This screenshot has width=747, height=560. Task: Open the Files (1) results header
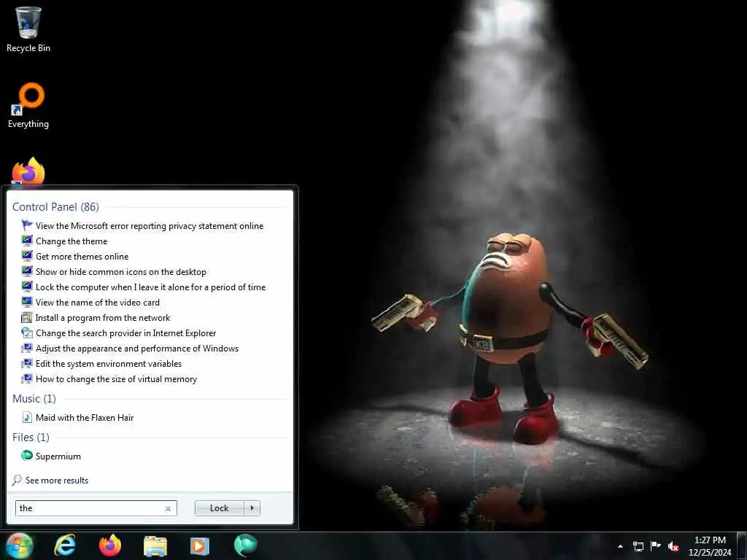[31, 437]
